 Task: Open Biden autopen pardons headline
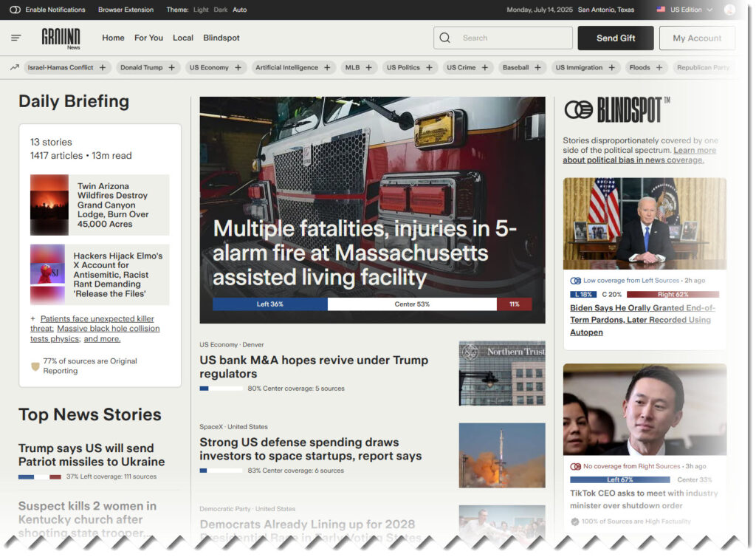[x=642, y=320]
